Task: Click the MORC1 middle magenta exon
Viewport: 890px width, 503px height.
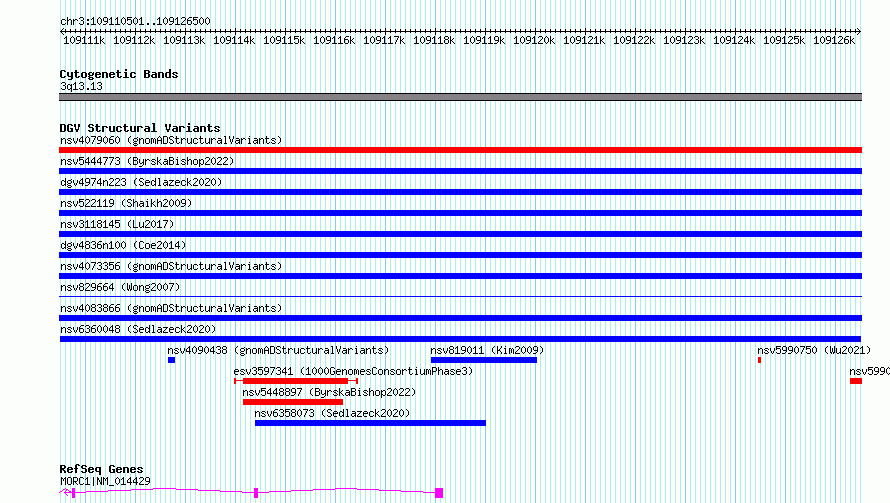Action: (256, 493)
